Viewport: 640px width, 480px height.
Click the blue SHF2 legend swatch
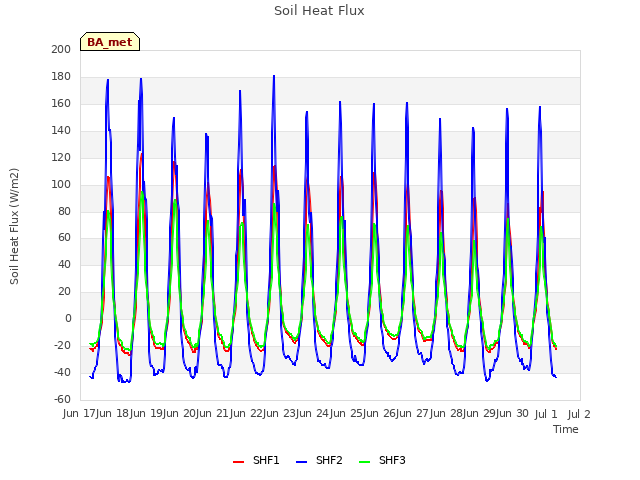tap(301, 462)
